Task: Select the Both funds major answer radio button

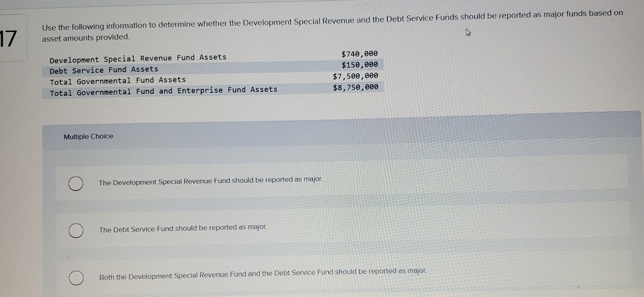Action: pos(76,278)
